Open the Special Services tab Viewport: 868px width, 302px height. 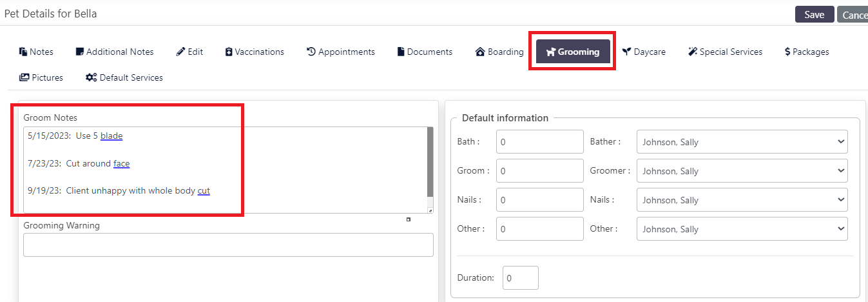click(725, 52)
